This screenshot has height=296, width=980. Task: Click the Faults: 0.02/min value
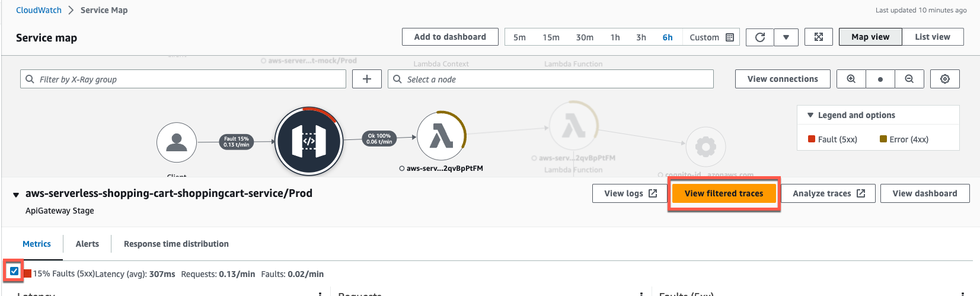[x=292, y=274]
